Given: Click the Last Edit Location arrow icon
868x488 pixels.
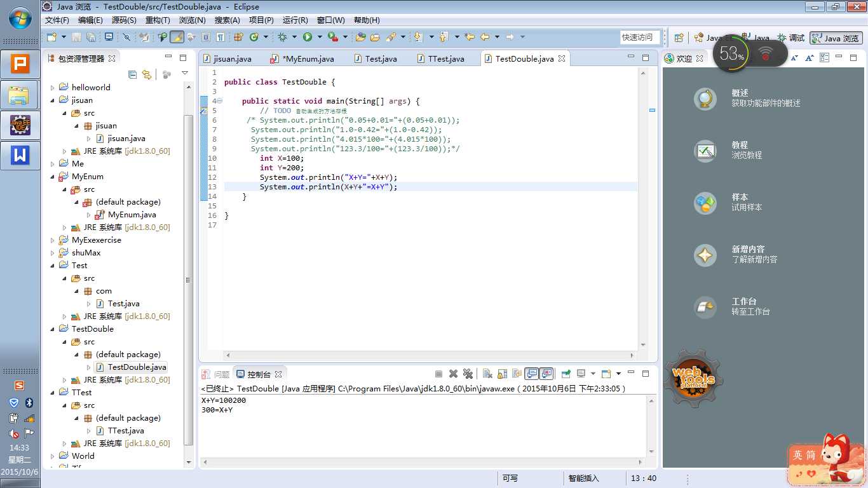Looking at the screenshot, I should (x=469, y=37).
